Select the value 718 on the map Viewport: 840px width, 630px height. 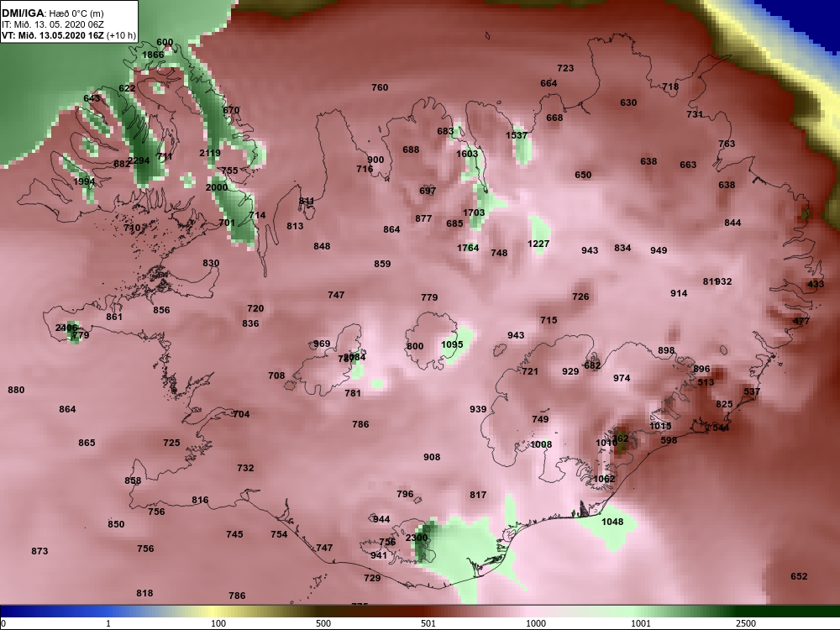pos(670,87)
